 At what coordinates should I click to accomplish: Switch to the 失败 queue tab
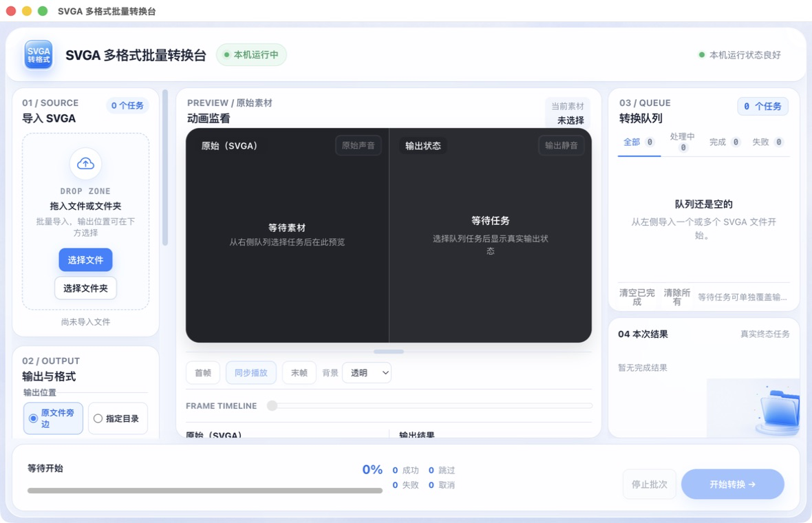(767, 142)
